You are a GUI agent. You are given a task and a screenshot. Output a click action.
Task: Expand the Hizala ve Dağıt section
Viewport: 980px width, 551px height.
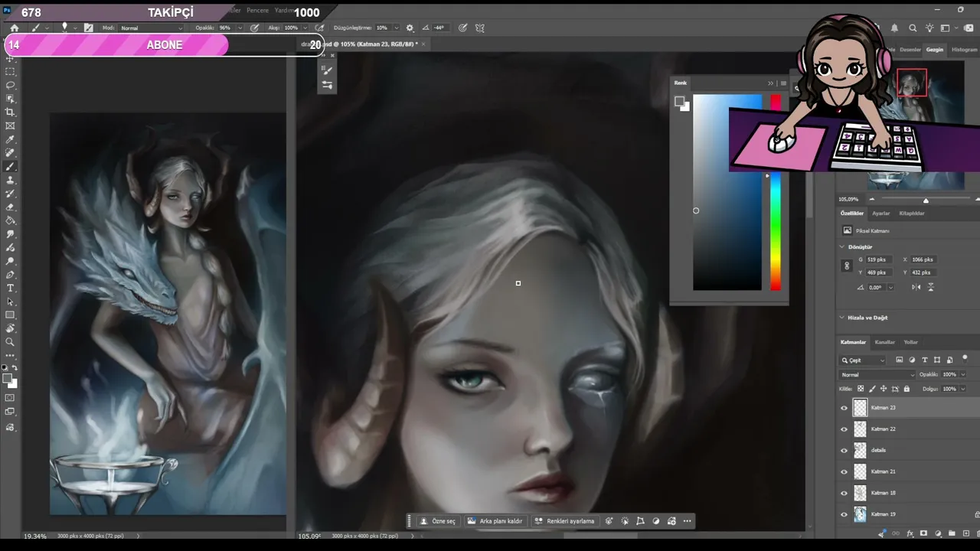tap(842, 318)
